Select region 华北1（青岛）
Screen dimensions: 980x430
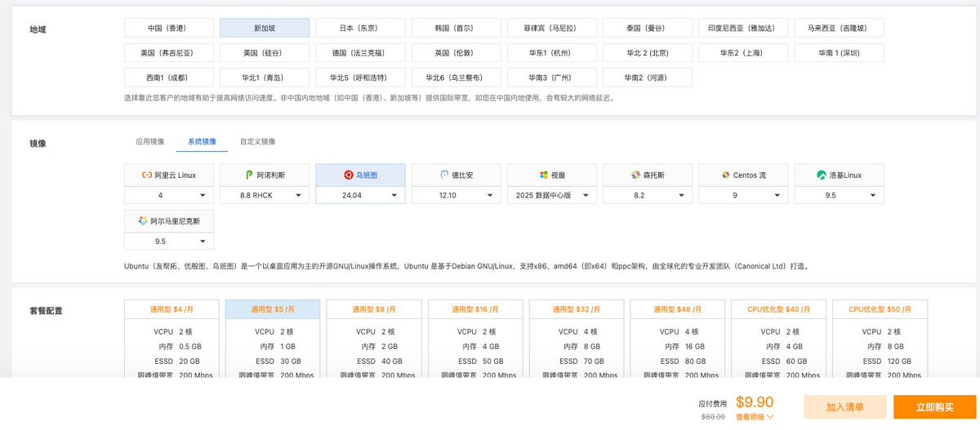pos(265,78)
